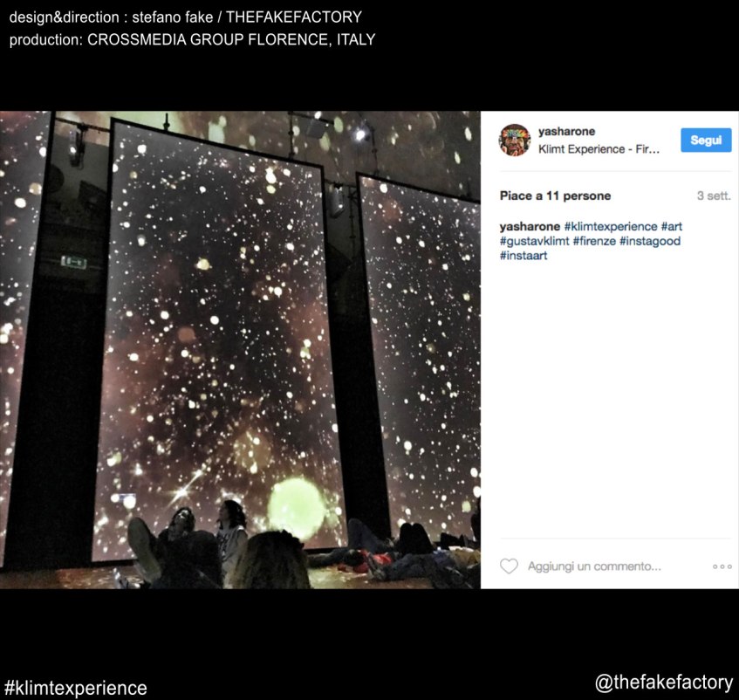This screenshot has height=700, width=739.
Task: Click the yasharone username in header
Action: click(566, 131)
